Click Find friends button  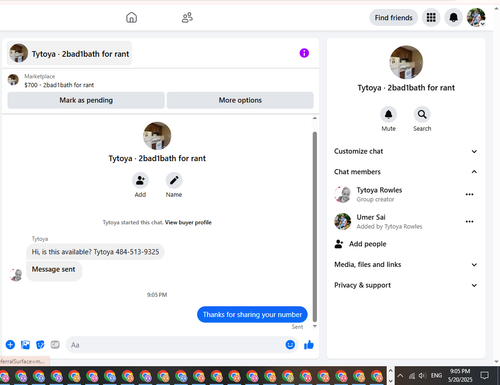click(393, 18)
